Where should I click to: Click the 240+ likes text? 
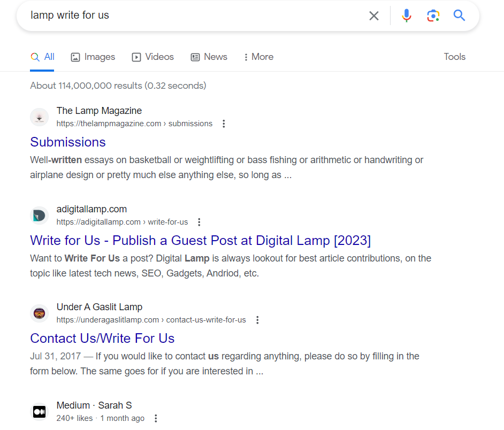pos(74,418)
